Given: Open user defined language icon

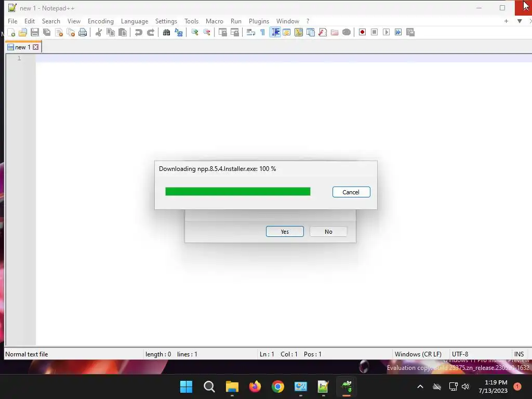Looking at the screenshot, I should tap(287, 32).
